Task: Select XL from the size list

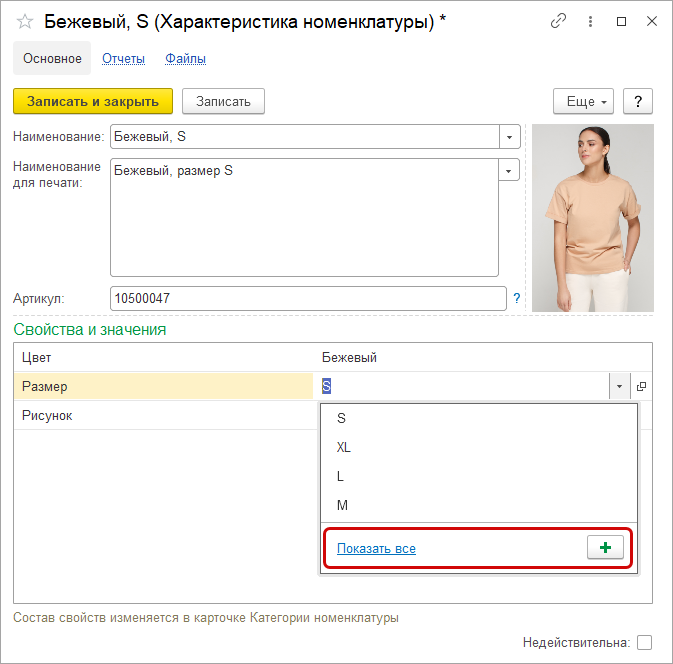Action: click(344, 447)
